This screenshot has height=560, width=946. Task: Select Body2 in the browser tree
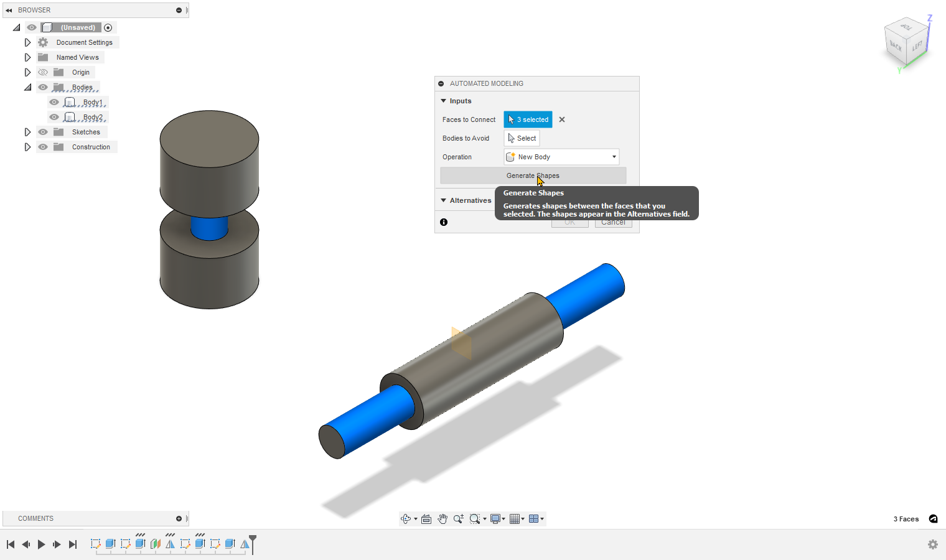coord(93,117)
